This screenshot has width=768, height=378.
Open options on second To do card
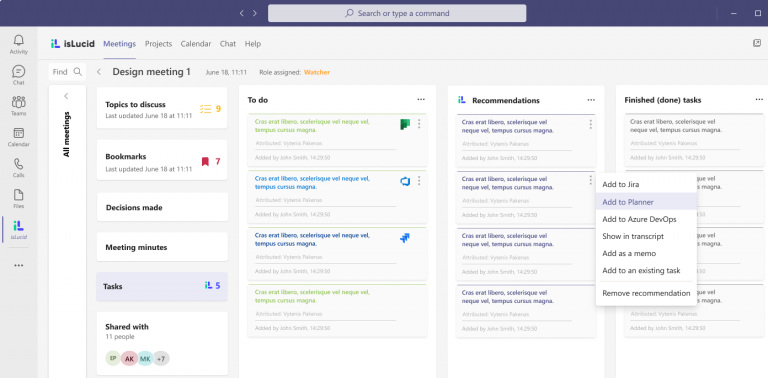tap(419, 181)
